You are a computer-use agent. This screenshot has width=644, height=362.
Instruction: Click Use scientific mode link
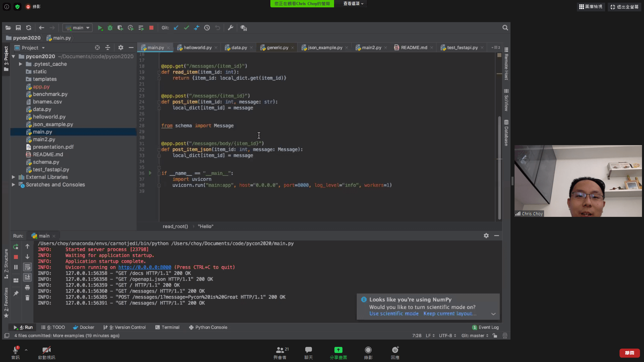[x=394, y=314]
